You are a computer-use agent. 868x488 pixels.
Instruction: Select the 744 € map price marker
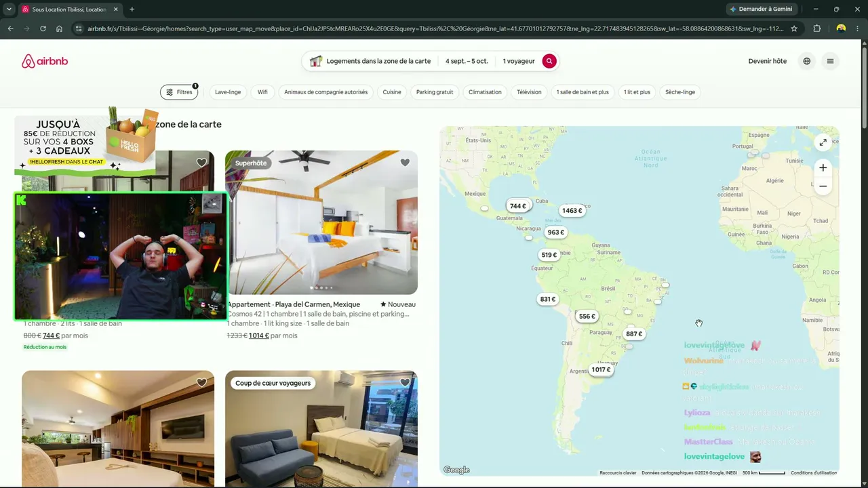(518, 206)
